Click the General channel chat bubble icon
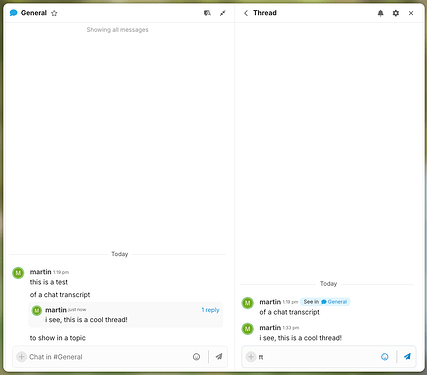 [14, 13]
